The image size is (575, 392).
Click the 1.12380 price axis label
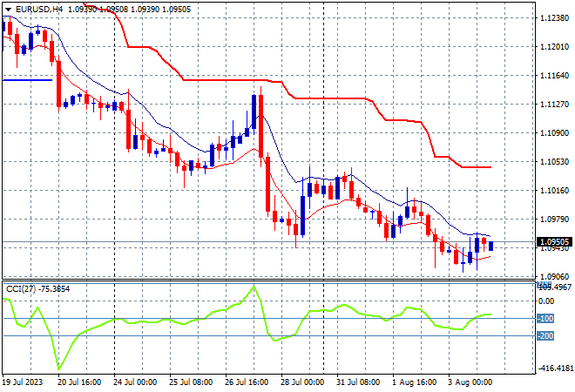pyautogui.click(x=555, y=18)
